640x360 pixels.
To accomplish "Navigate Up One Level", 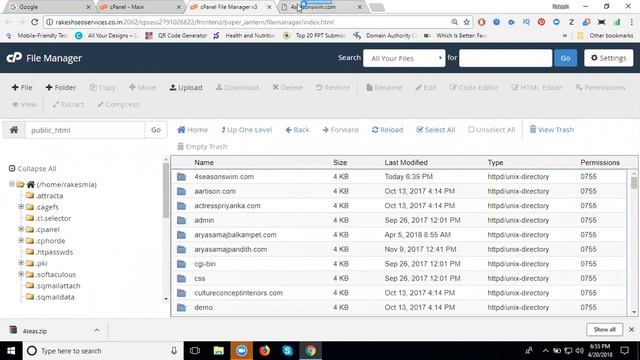I will coord(247,130).
